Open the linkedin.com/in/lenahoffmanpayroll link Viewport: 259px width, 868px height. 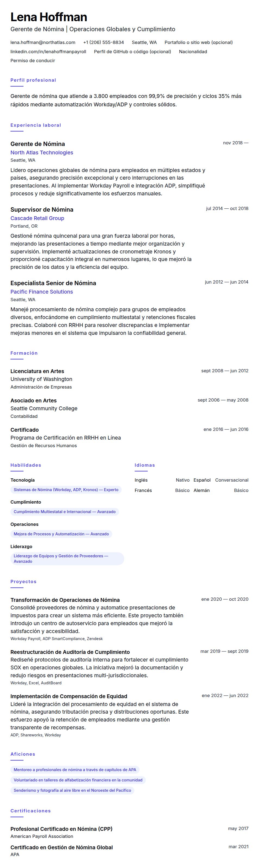pos(48,52)
